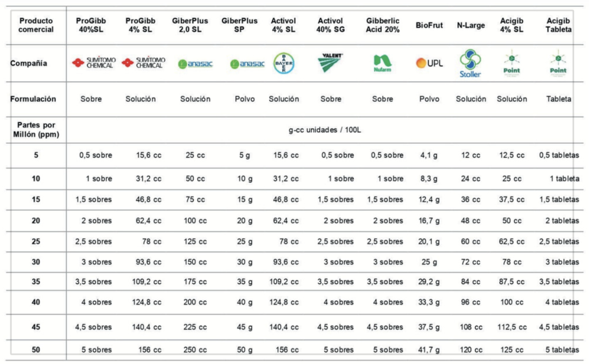Select the BioFrut column header
This screenshot has height=364, width=589.
429,25
